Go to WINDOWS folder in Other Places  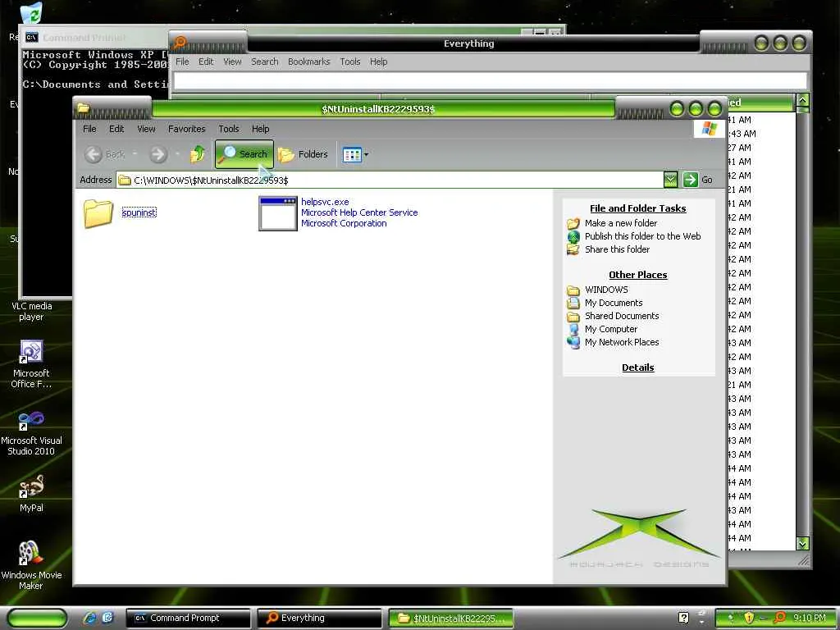coord(606,290)
